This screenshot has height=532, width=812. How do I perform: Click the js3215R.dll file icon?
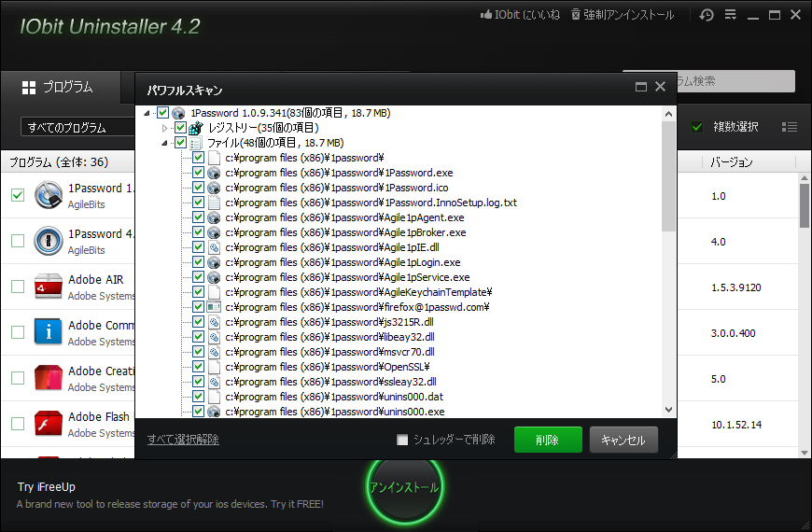[x=214, y=322]
